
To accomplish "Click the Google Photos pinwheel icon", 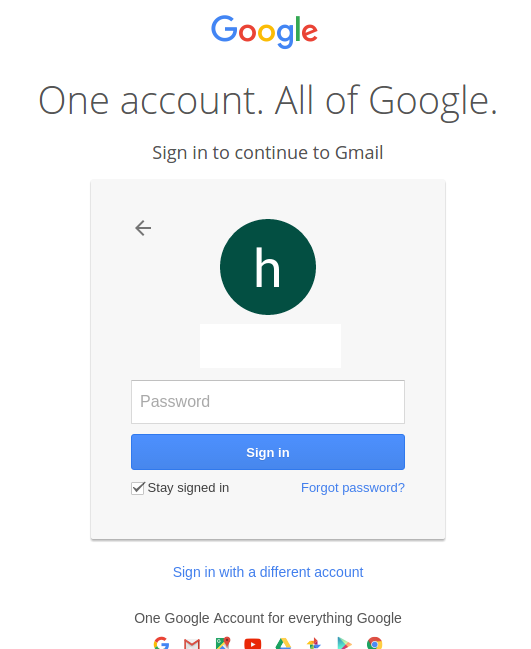I will click(314, 643).
